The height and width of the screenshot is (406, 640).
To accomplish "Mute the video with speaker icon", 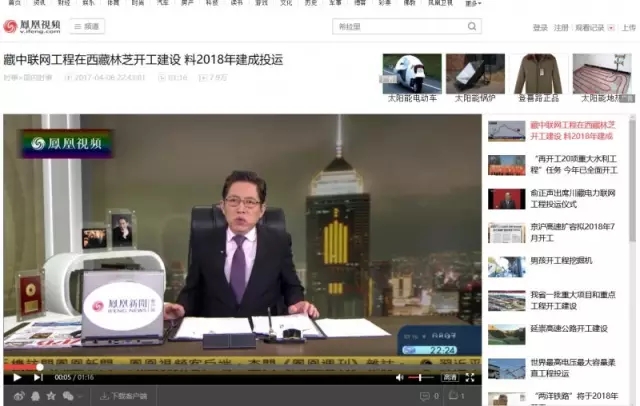I will point(400,377).
